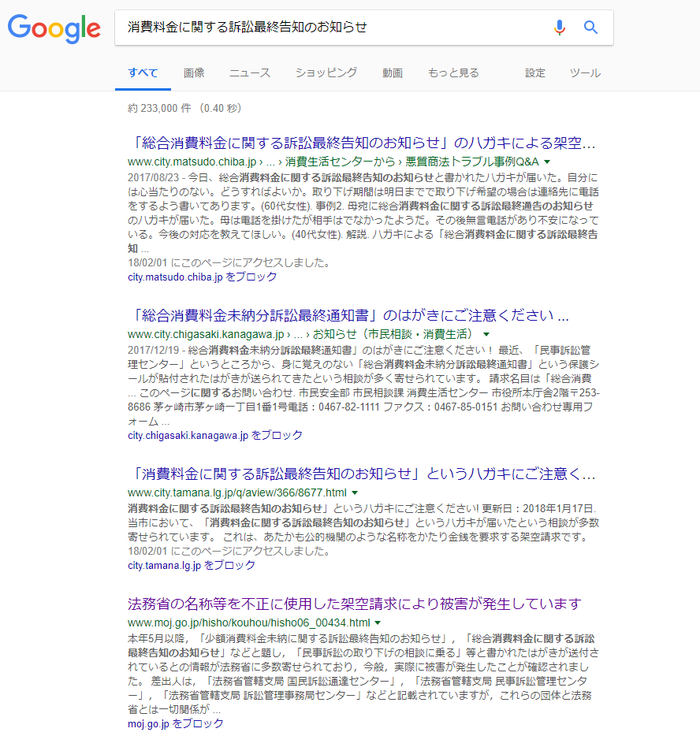Open the ツール options
Image resolution: width=700 pixels, height=747 pixels.
point(585,73)
